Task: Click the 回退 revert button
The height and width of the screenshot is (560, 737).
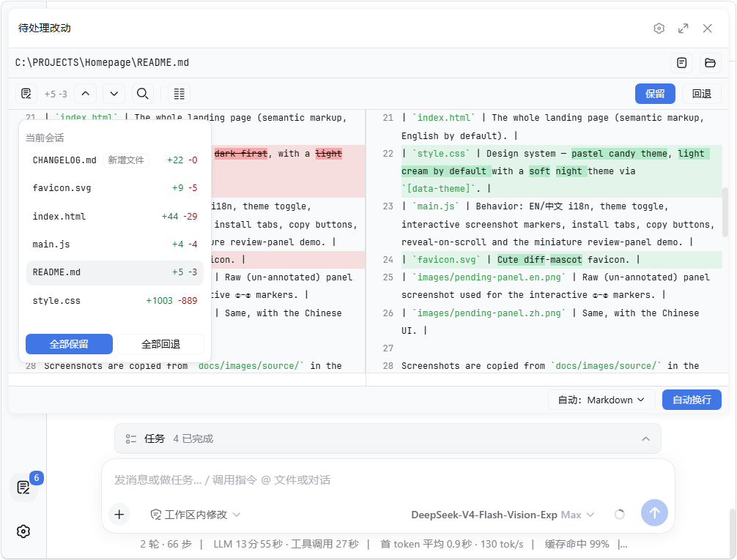Action: pos(702,94)
